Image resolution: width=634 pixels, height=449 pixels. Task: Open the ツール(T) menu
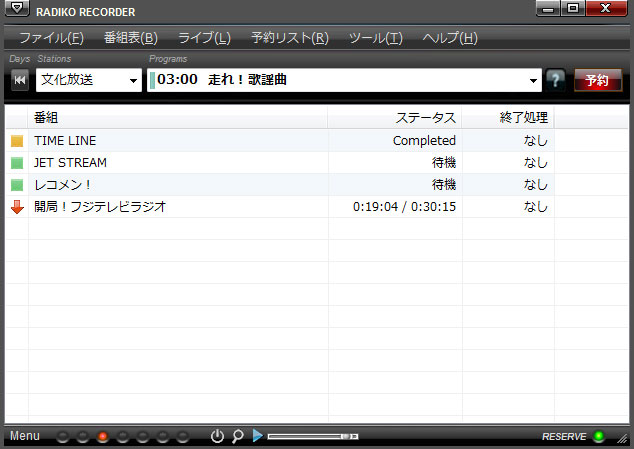click(x=376, y=38)
